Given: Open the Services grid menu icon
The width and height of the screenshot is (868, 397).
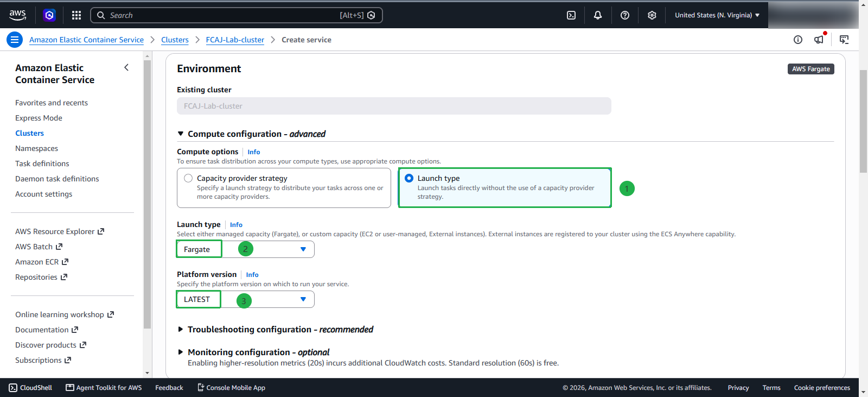Looking at the screenshot, I should [76, 15].
